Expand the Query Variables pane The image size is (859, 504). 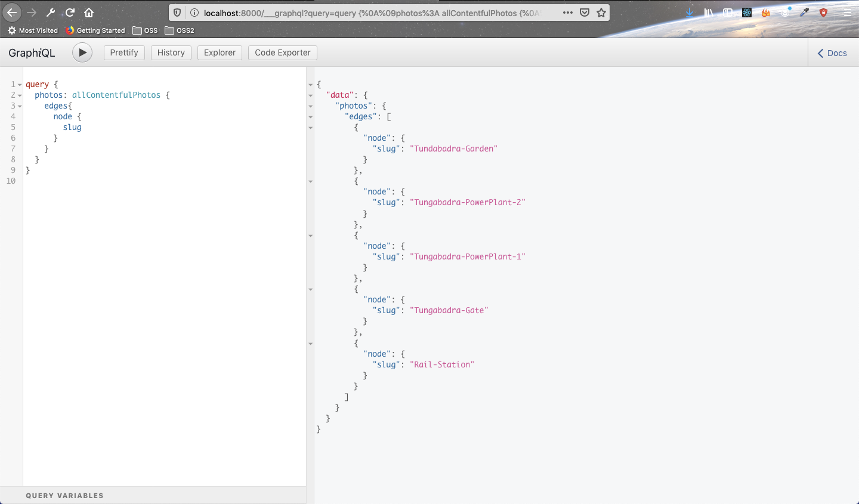pyautogui.click(x=64, y=496)
